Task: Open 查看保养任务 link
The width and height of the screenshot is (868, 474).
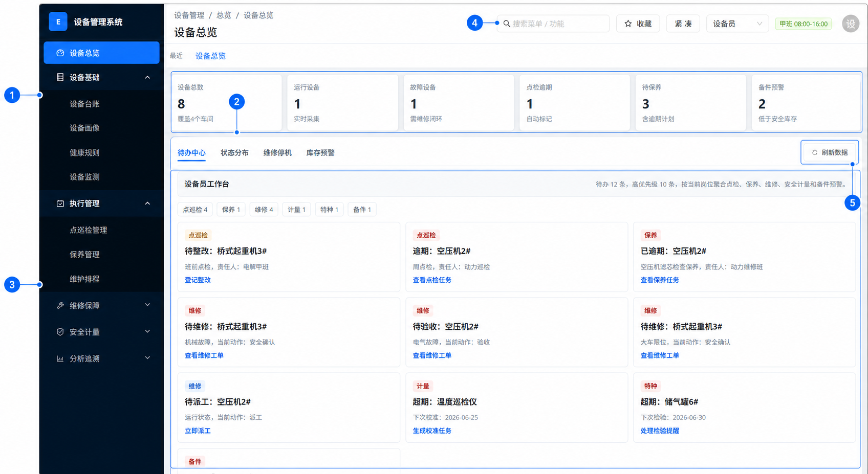Action: (660, 280)
